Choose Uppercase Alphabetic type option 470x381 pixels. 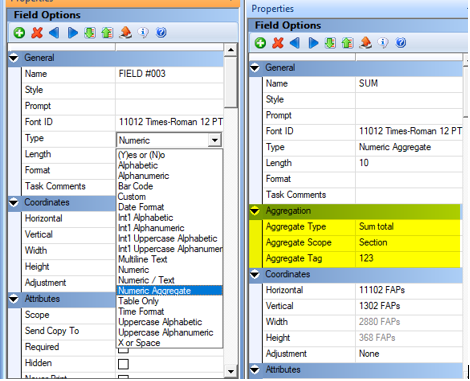pos(169,322)
